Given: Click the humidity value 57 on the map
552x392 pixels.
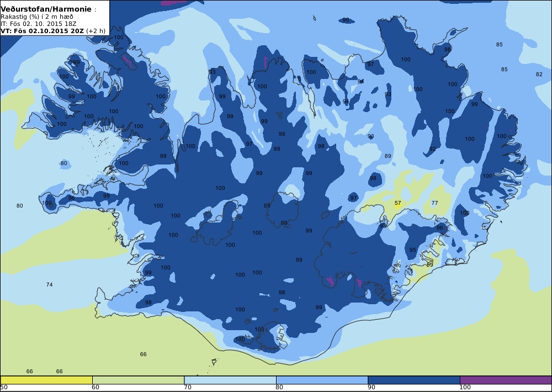Looking at the screenshot, I should pyautogui.click(x=398, y=203).
